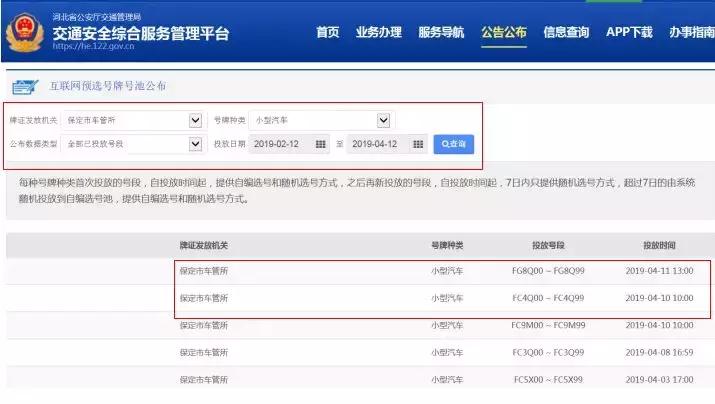The width and height of the screenshot is (715, 404).
Task: Click the end date field 2019-04-12
Action: (387, 144)
